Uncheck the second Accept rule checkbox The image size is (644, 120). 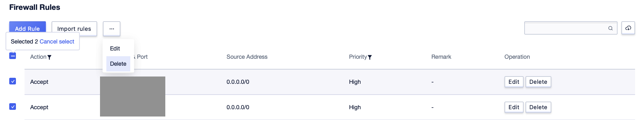(x=13, y=107)
